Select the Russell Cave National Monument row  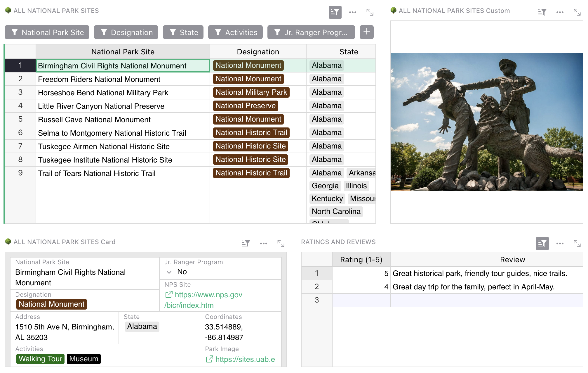pos(94,120)
